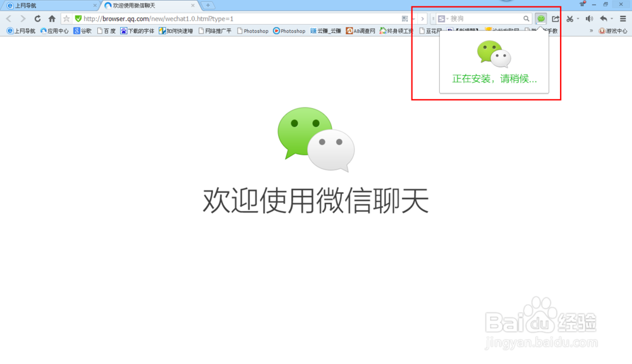Click the green security shield icon

78,18
